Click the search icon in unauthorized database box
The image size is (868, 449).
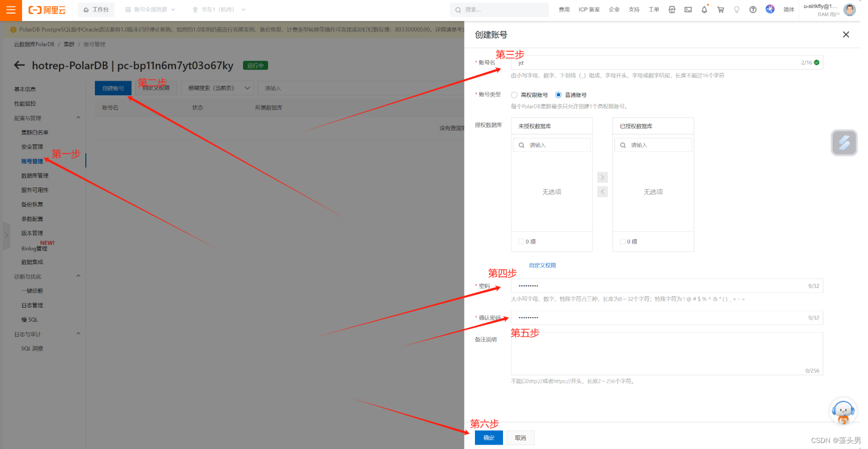click(x=522, y=145)
